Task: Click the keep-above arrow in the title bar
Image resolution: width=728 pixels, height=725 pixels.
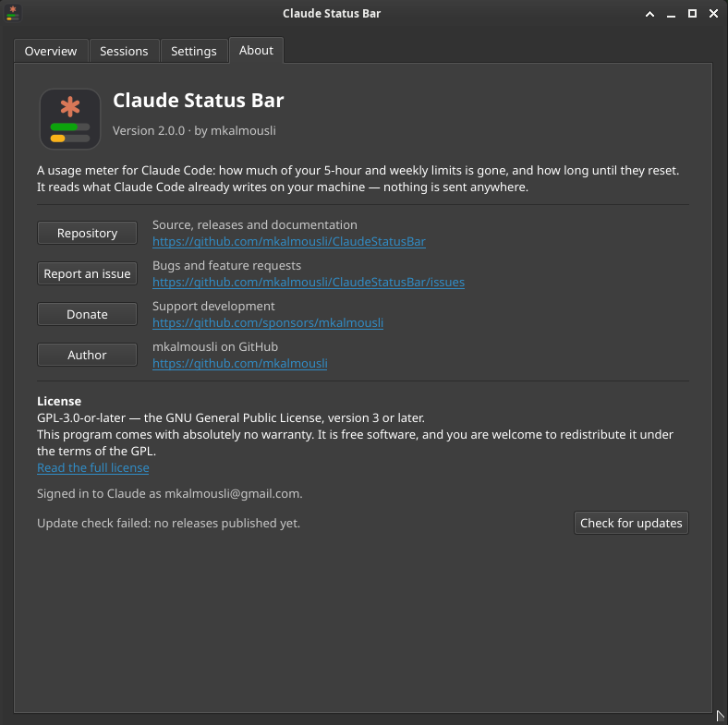Action: [x=649, y=14]
